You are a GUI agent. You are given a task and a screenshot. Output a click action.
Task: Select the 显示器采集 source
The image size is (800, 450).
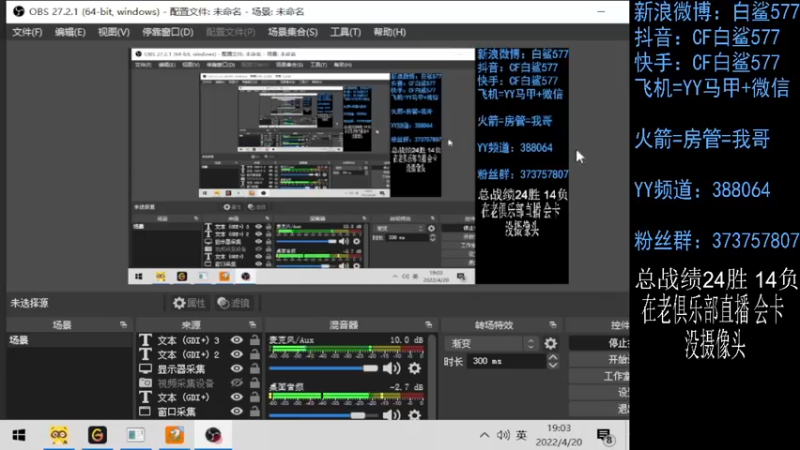[x=181, y=369]
